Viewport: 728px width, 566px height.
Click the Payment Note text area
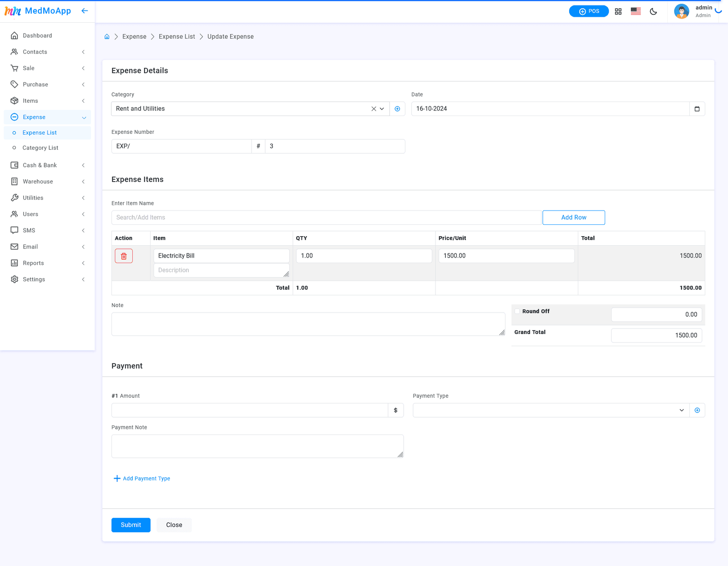tap(258, 446)
